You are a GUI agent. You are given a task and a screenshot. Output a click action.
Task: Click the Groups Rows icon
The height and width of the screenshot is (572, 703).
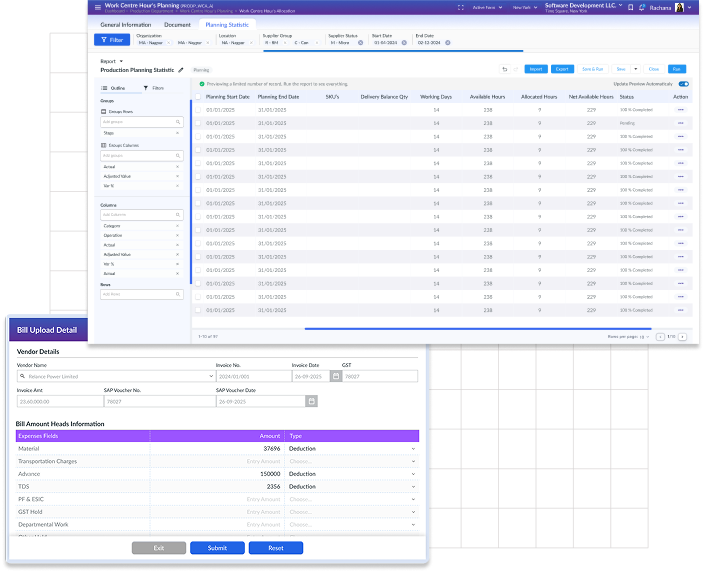(104, 111)
